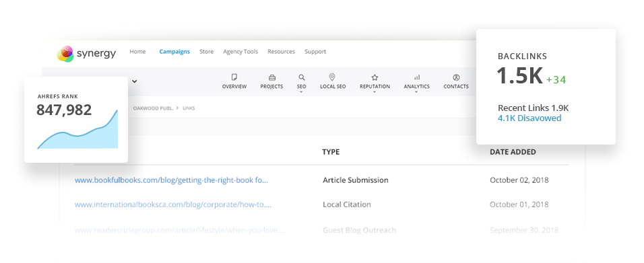Click the 847,982 rank value

click(x=64, y=110)
